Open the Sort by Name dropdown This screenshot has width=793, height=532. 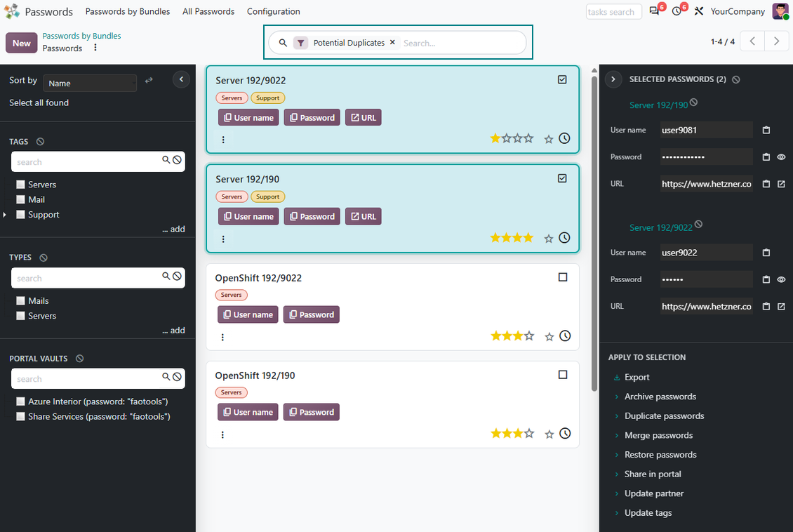click(x=90, y=83)
